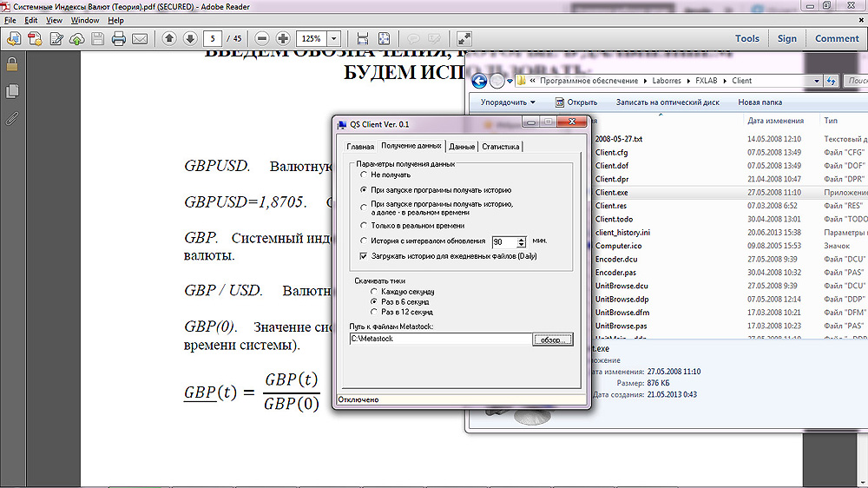Toggle 'Загружать историю для ежедневных файлов' checkbox
This screenshot has width=868, height=488.
(364, 257)
